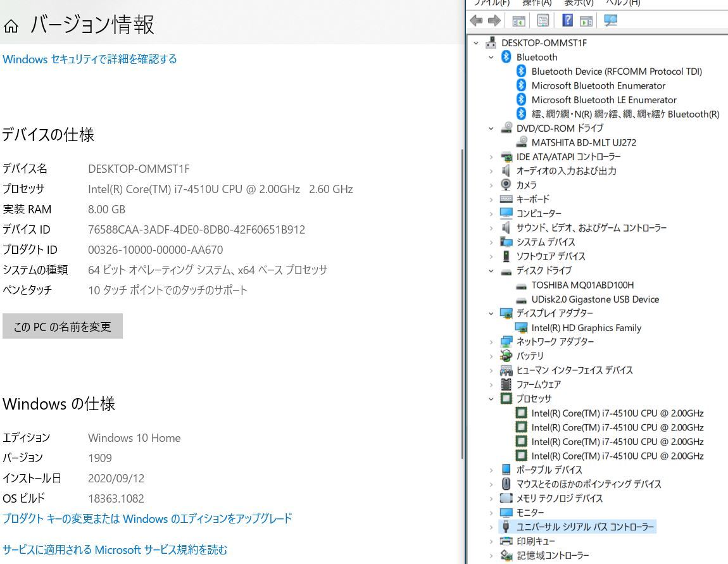
Task: Select Microsoft Bluetooth LE Enumerator
Action: [x=604, y=100]
